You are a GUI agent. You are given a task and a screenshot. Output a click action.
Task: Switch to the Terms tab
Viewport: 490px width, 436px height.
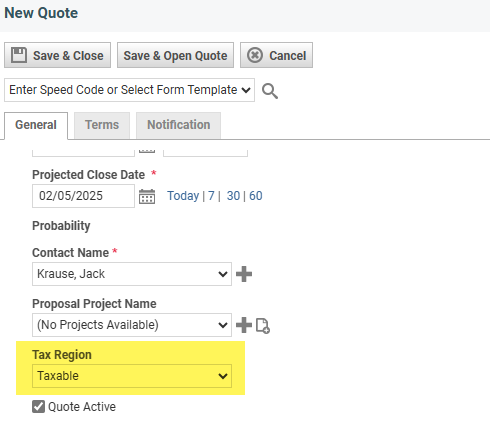[x=102, y=125]
